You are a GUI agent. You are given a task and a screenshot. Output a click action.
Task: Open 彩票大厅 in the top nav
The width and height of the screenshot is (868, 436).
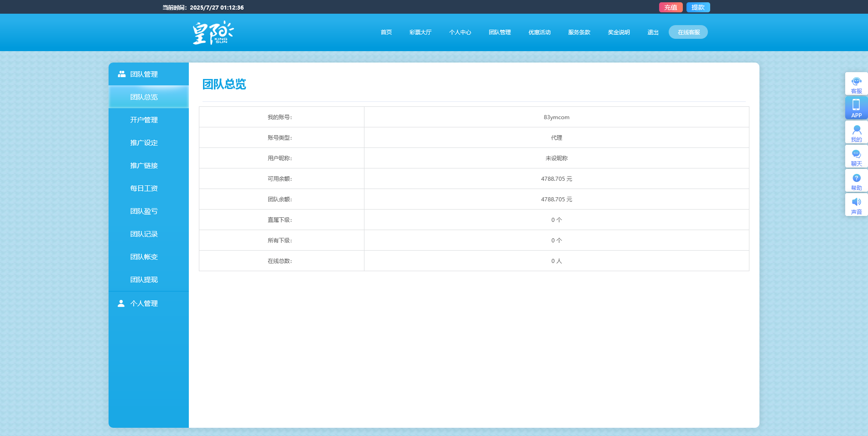tap(420, 32)
